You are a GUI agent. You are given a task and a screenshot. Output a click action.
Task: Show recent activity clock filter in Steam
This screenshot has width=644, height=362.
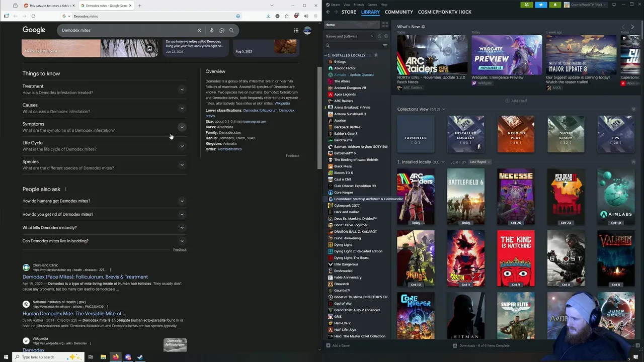click(x=379, y=36)
